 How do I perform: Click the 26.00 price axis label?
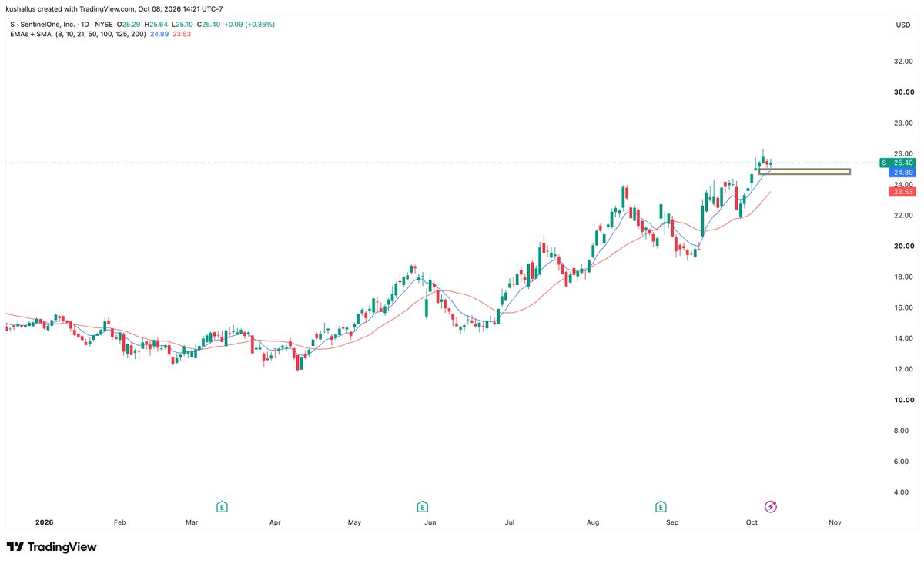903,153
